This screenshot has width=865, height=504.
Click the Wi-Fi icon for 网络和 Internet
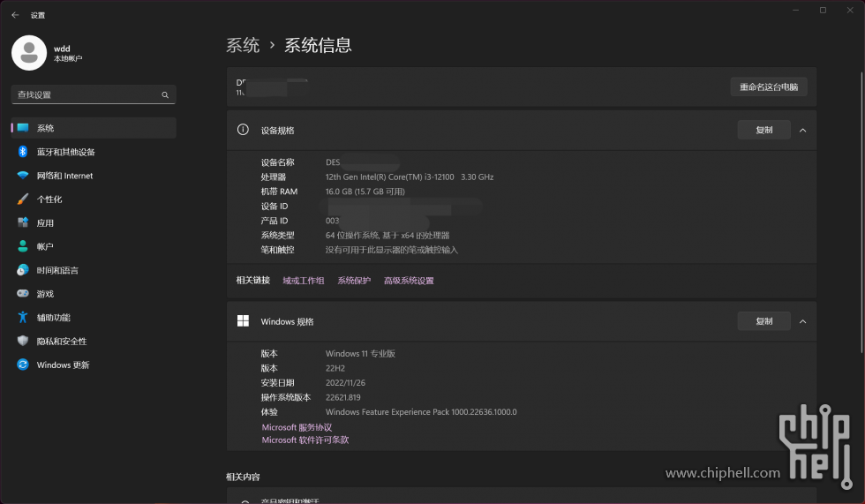[x=23, y=176]
